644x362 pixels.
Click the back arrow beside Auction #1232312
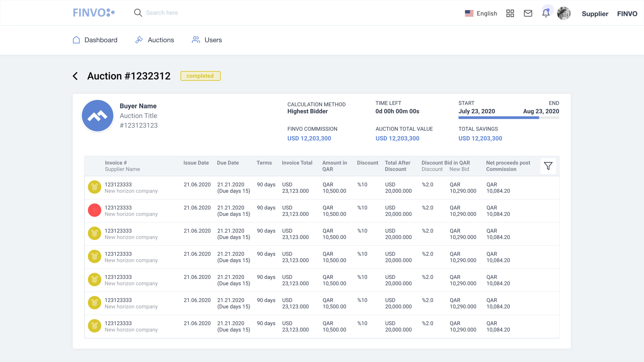pos(75,76)
